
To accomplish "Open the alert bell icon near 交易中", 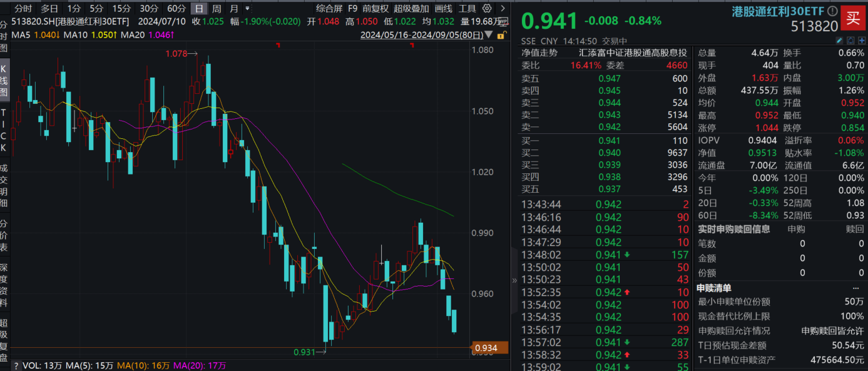I will [x=850, y=40].
